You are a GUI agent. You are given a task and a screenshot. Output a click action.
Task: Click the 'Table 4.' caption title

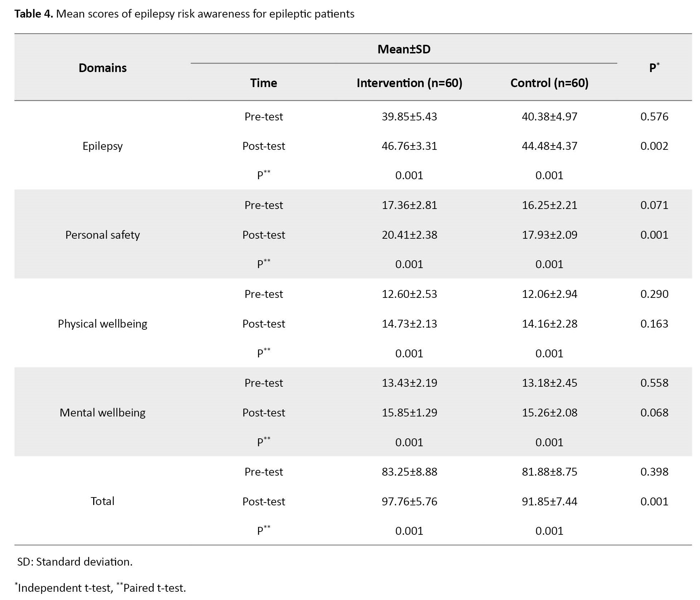[34, 14]
